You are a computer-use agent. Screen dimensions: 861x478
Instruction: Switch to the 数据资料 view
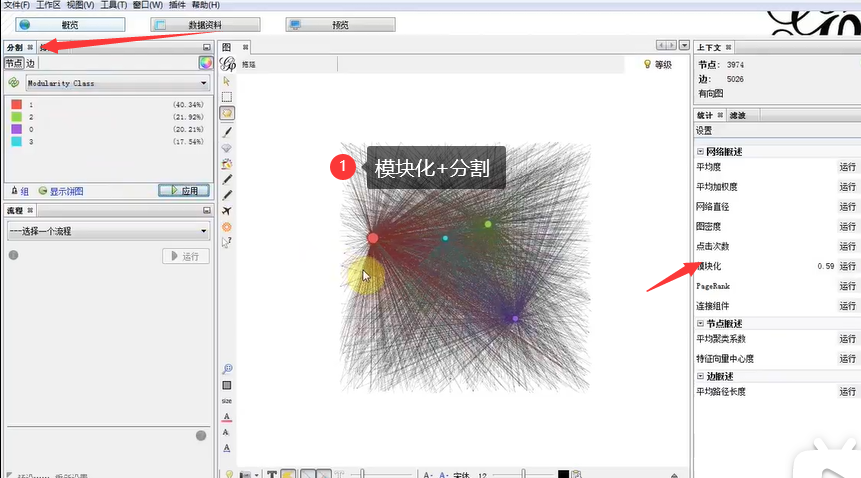click(205, 25)
